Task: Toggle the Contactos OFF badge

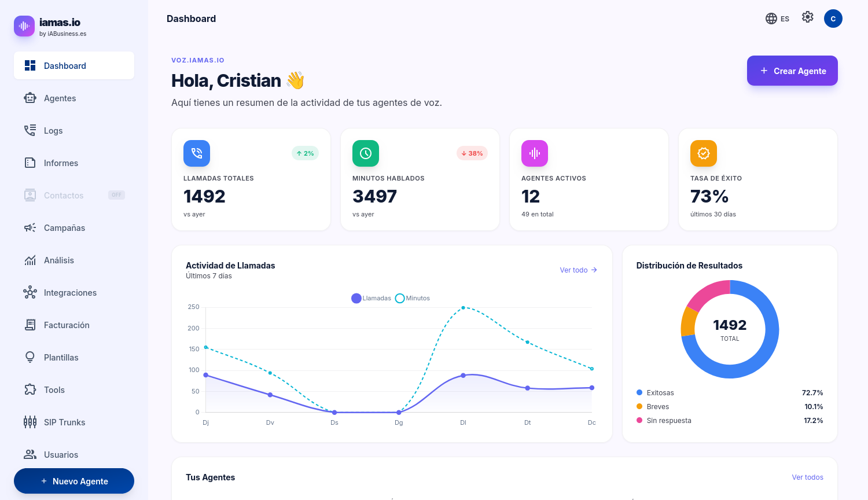Action: 116,195
